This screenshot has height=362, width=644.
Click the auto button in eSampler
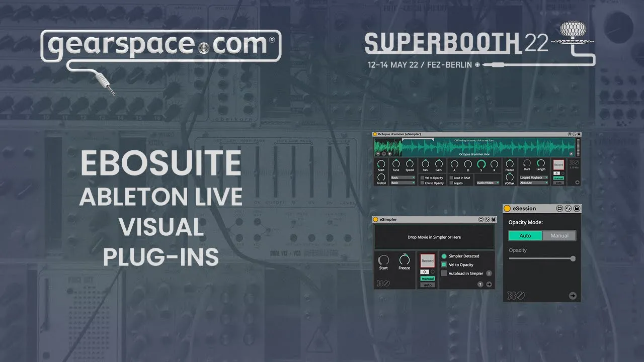coord(558,183)
